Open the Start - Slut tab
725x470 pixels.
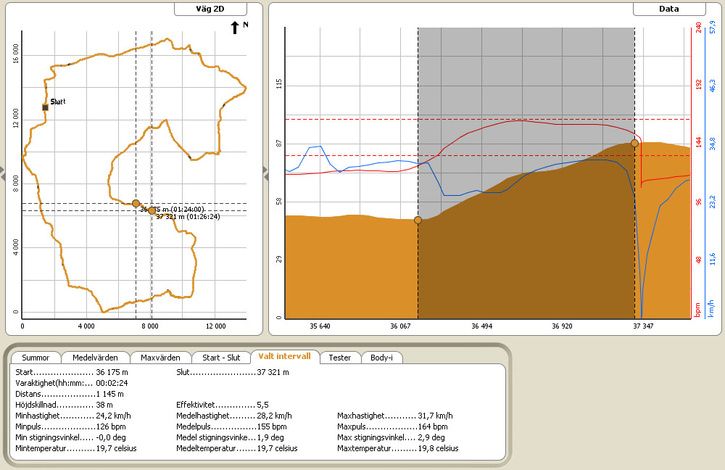click(221, 358)
